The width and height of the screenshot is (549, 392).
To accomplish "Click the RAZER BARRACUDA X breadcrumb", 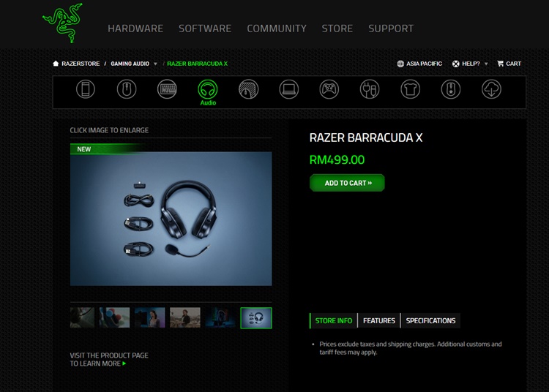I will click(197, 64).
